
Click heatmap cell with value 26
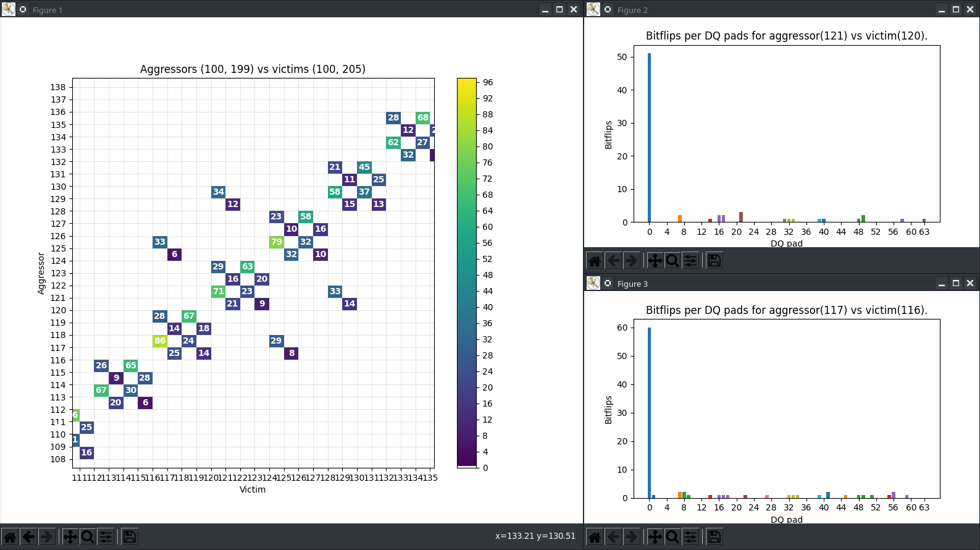[x=101, y=365]
